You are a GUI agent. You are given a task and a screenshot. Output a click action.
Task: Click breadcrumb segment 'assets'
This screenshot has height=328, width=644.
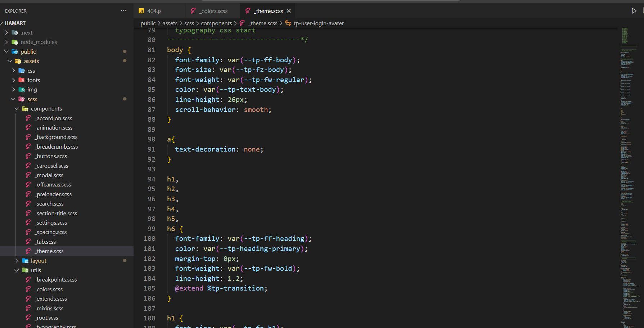(170, 23)
